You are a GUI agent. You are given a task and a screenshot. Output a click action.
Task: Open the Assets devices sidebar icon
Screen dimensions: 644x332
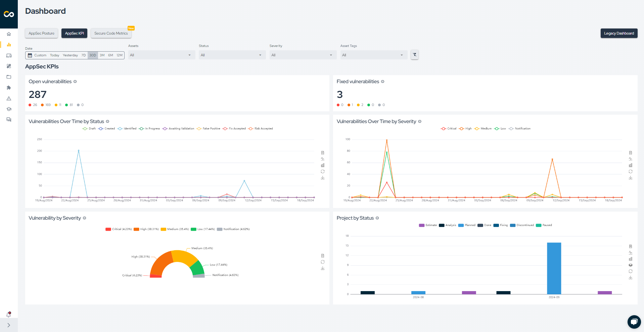coord(9,55)
